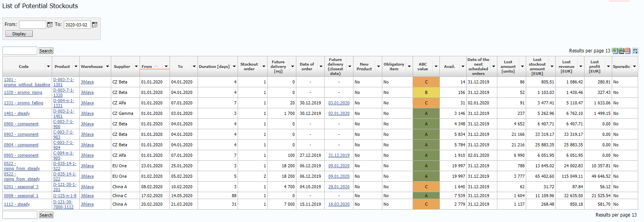Open the From date calendar picker

[x=50, y=25]
